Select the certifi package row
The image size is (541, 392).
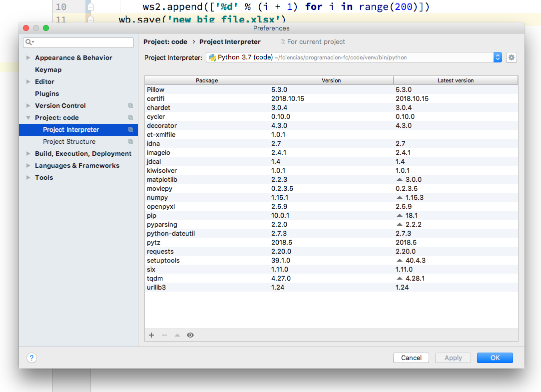click(331, 98)
